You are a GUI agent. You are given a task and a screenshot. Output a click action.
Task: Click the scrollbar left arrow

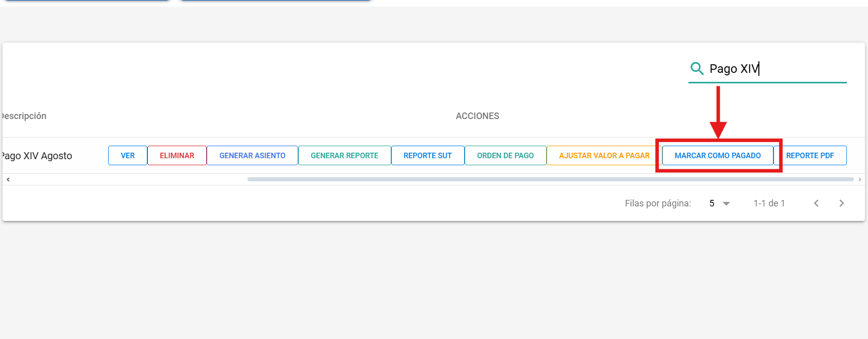8,179
